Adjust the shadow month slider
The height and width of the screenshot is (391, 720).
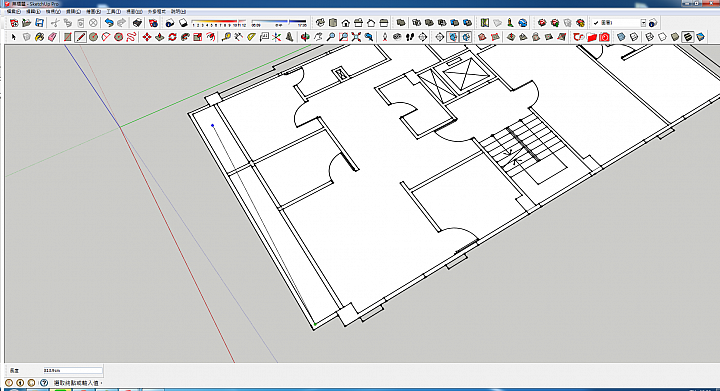click(x=219, y=22)
